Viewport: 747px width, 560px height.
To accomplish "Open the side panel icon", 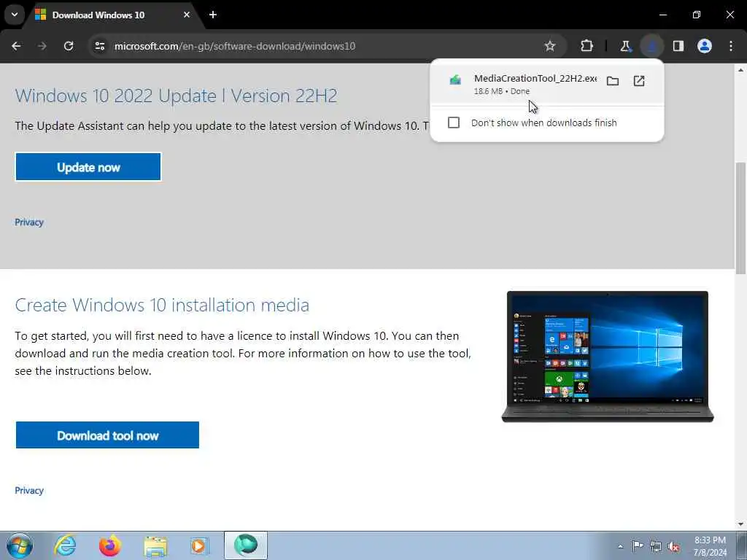I will (x=678, y=46).
